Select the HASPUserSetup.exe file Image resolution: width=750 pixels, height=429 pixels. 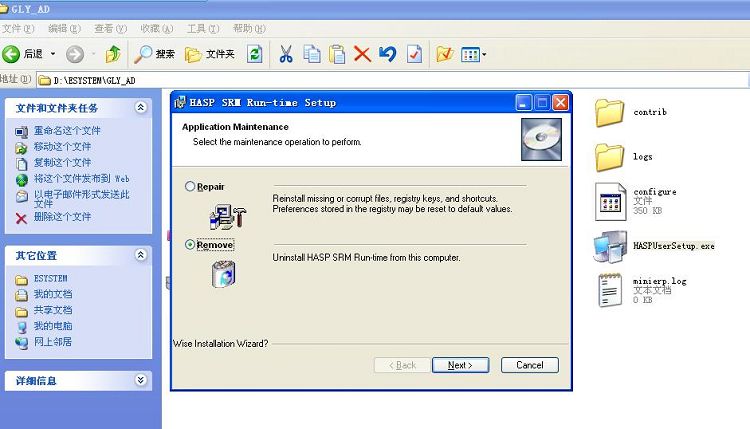coord(610,246)
